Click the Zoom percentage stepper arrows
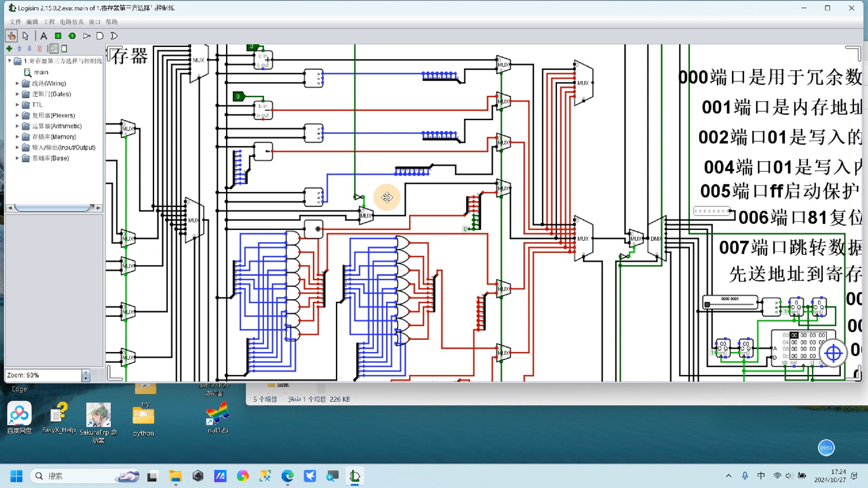Viewport: 868px width, 488px height. tap(86, 375)
